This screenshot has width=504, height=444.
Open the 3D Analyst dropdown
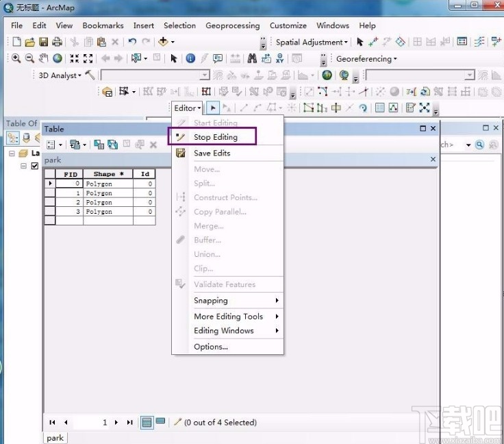(x=60, y=75)
